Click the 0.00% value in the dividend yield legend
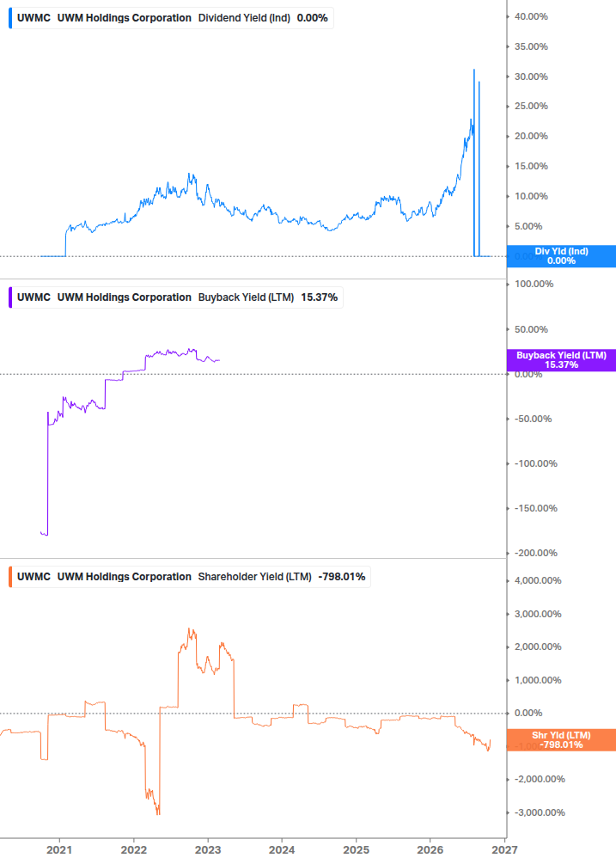This screenshot has width=616, height=864. pyautogui.click(x=312, y=18)
